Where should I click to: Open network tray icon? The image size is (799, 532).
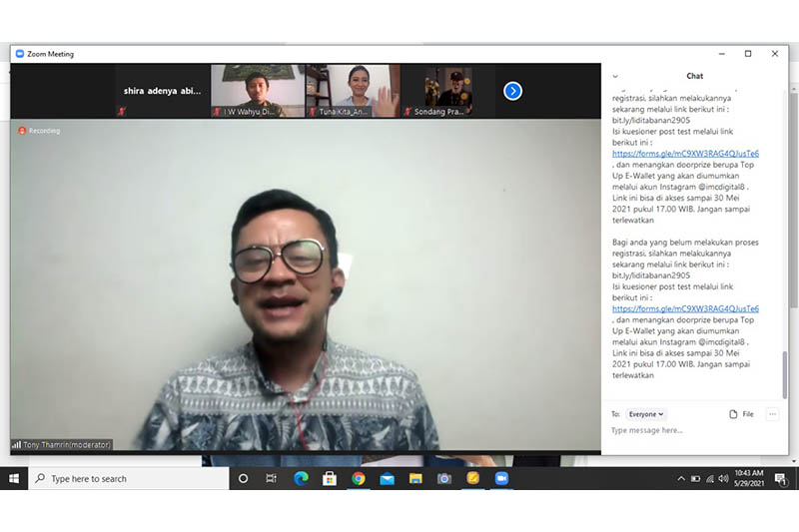[710, 478]
